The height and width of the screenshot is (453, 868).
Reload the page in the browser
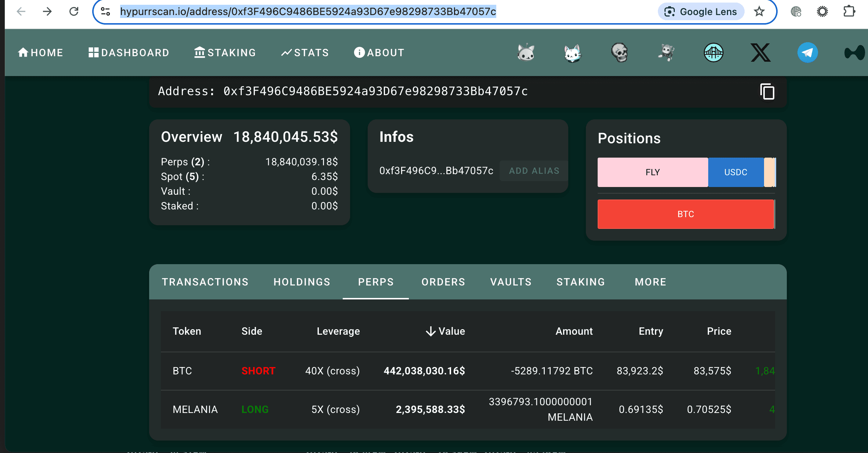coord(74,12)
